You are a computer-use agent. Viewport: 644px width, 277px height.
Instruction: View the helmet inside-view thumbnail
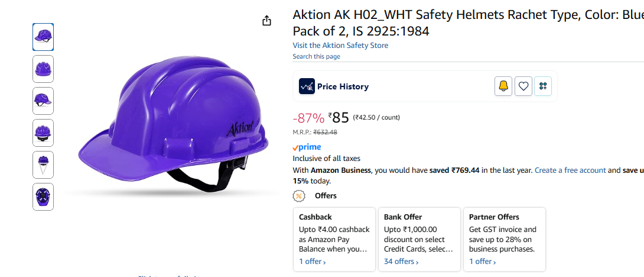[x=43, y=197]
